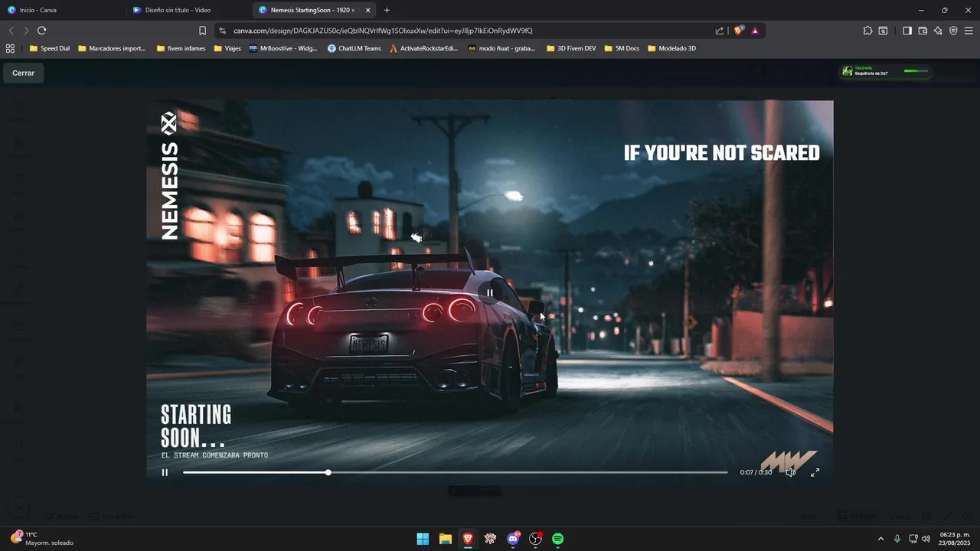Open OBS Studio from the taskbar
980x551 pixels.
pos(535,539)
